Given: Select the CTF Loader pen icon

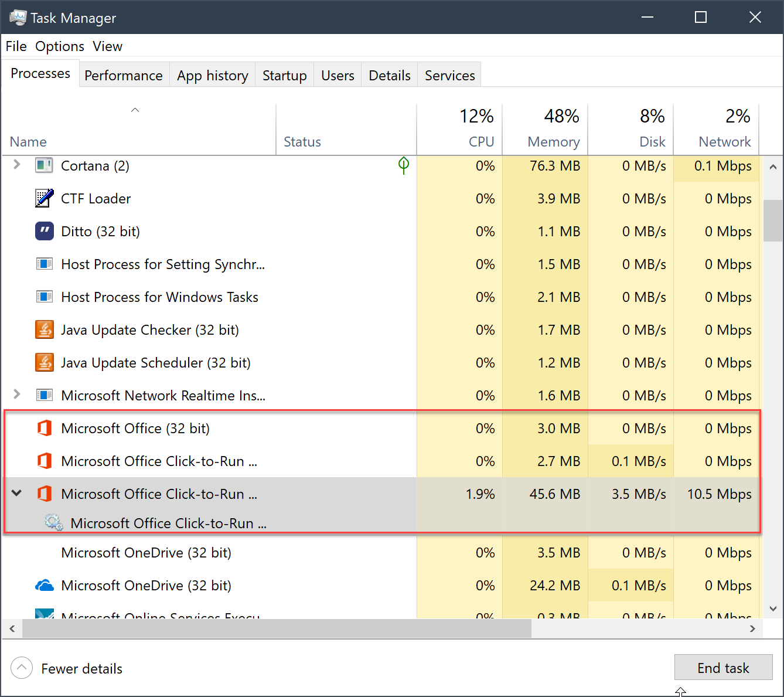Looking at the screenshot, I should (44, 198).
